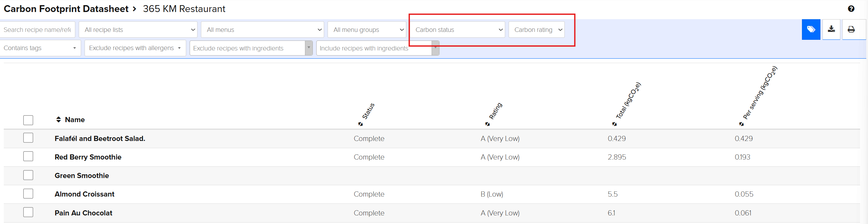868x224 pixels.
Task: Expand the Carbon rating dropdown
Action: pos(536,30)
